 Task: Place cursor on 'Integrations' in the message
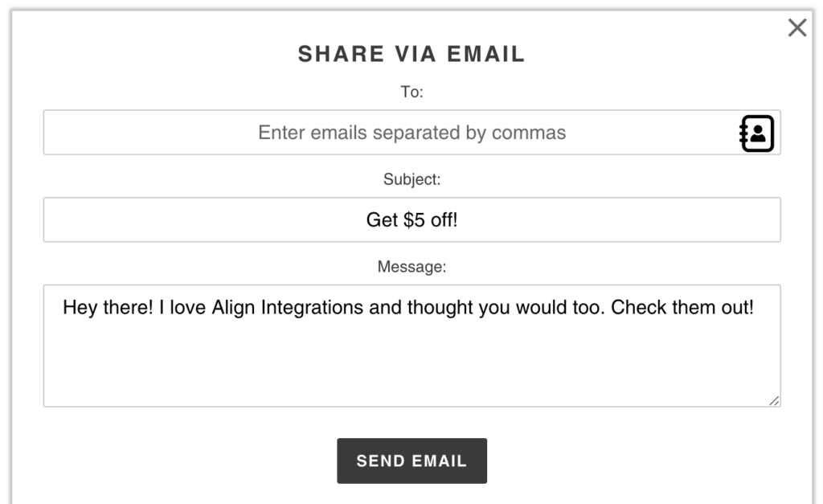tap(312, 307)
